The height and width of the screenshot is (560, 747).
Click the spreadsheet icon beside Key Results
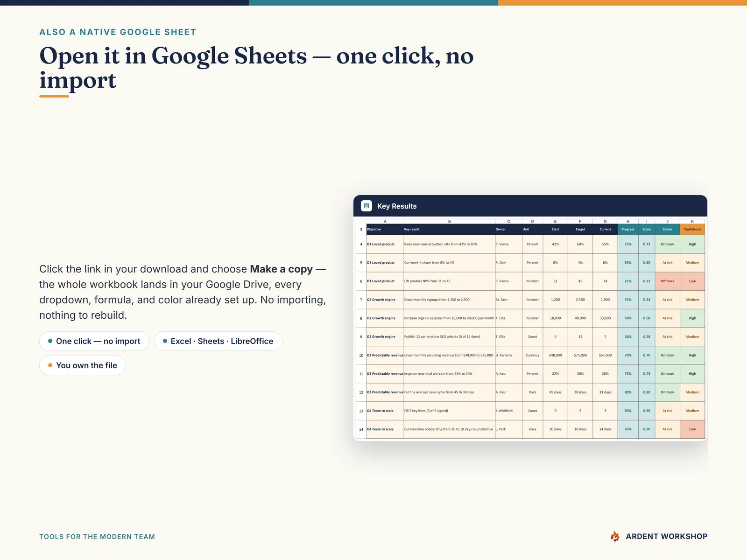coord(366,206)
